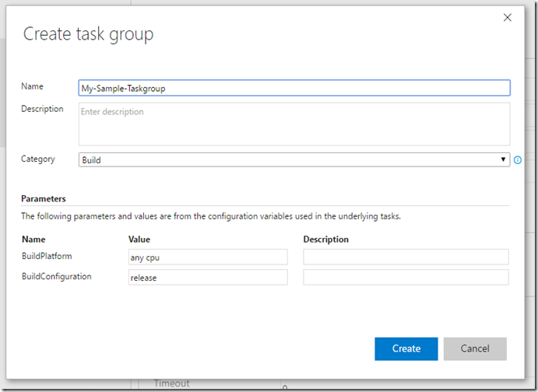The height and width of the screenshot is (392, 538).
Task: Click the Category label text
Action: (x=38, y=159)
